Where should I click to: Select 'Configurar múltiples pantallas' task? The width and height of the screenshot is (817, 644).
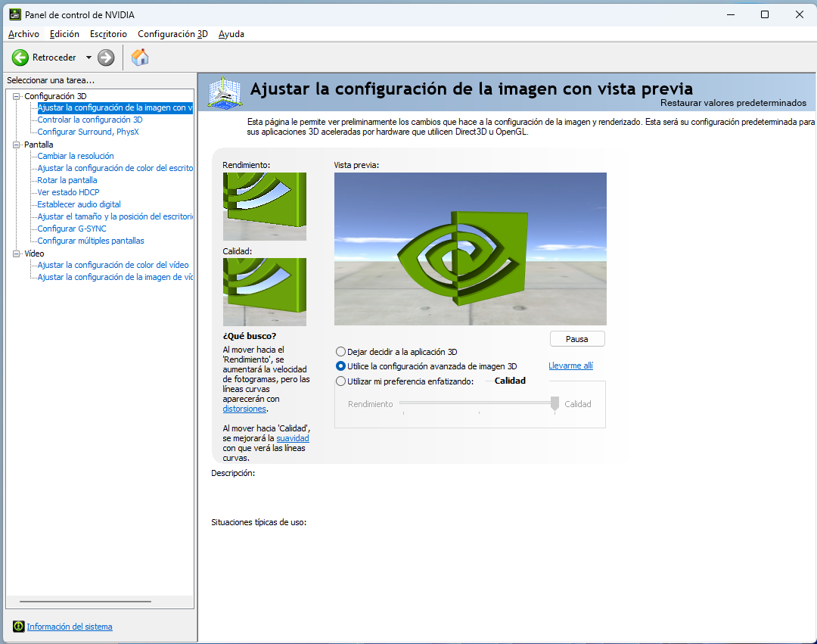91,241
